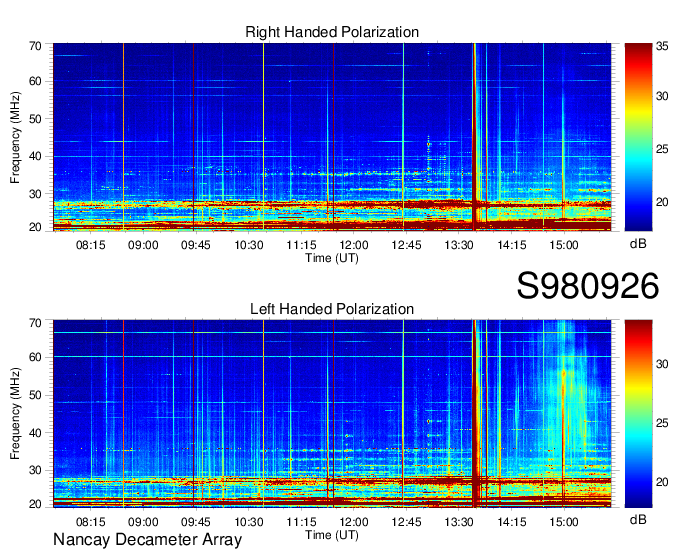Click the 13:30 time tick of top plot
This screenshot has height=552, width=680.
(x=459, y=245)
